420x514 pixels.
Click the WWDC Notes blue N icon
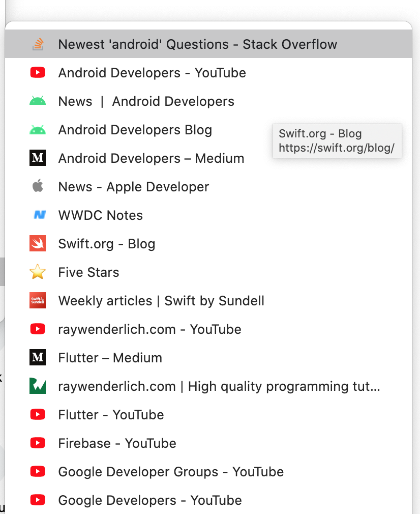pyautogui.click(x=40, y=215)
